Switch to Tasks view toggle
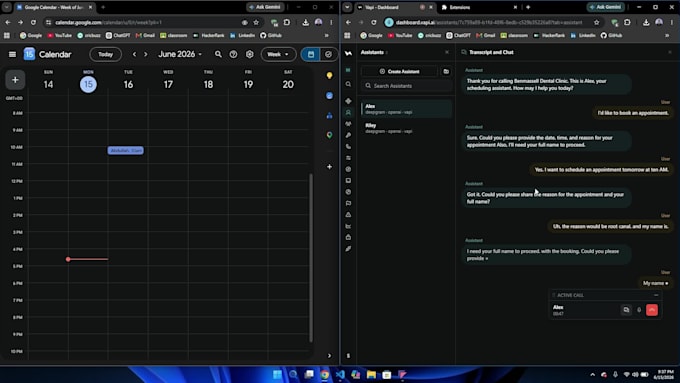 tap(328, 54)
